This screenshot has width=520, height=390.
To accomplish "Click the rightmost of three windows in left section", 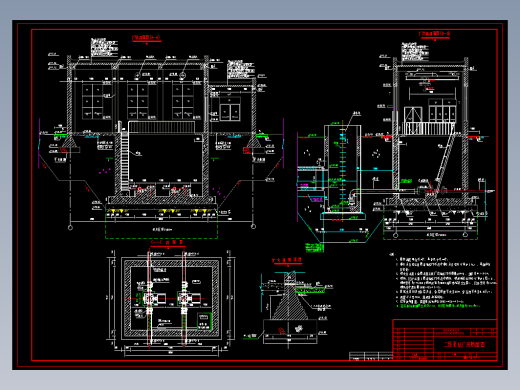I will click(x=183, y=102).
